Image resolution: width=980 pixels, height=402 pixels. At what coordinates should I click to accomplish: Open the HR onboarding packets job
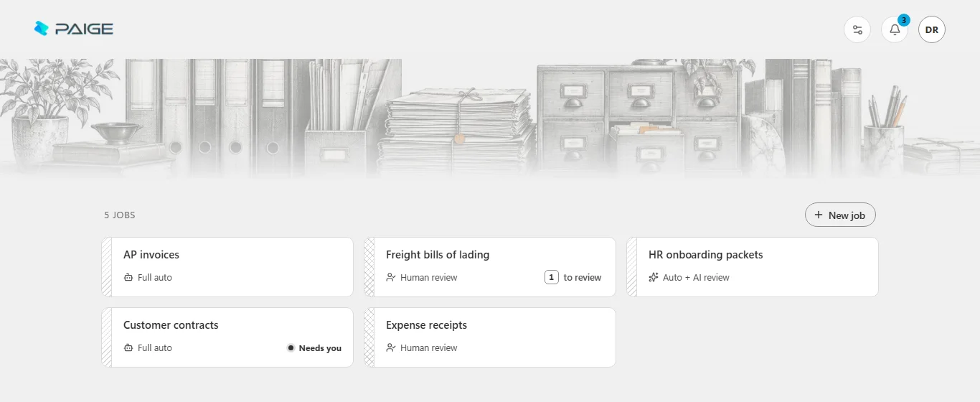(753, 267)
